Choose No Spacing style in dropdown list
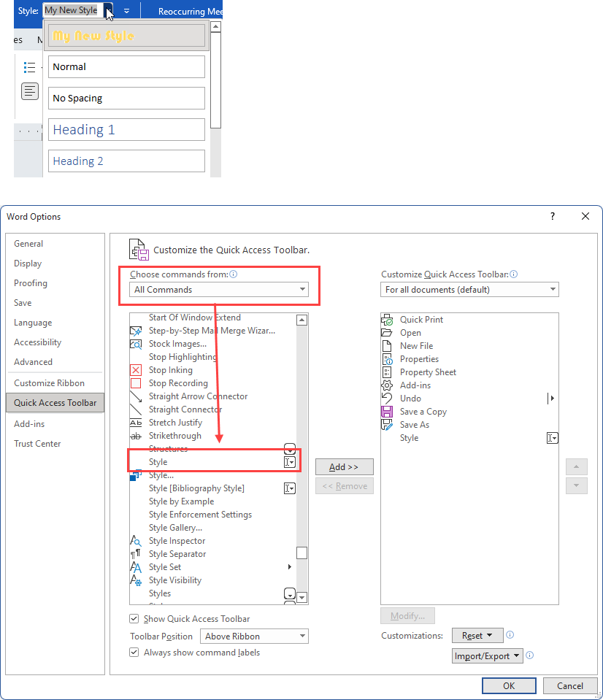603x700 pixels. 126,99
